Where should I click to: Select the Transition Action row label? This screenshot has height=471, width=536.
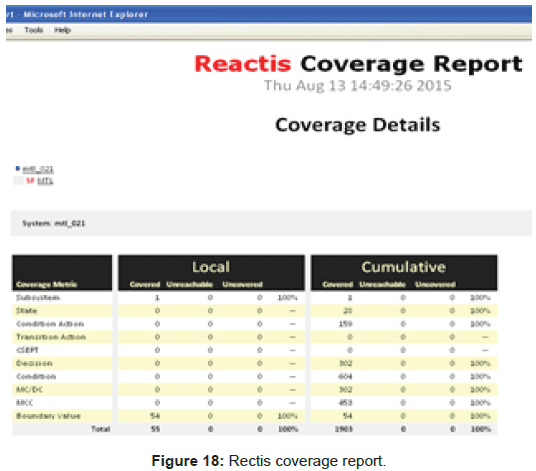[x=51, y=337]
